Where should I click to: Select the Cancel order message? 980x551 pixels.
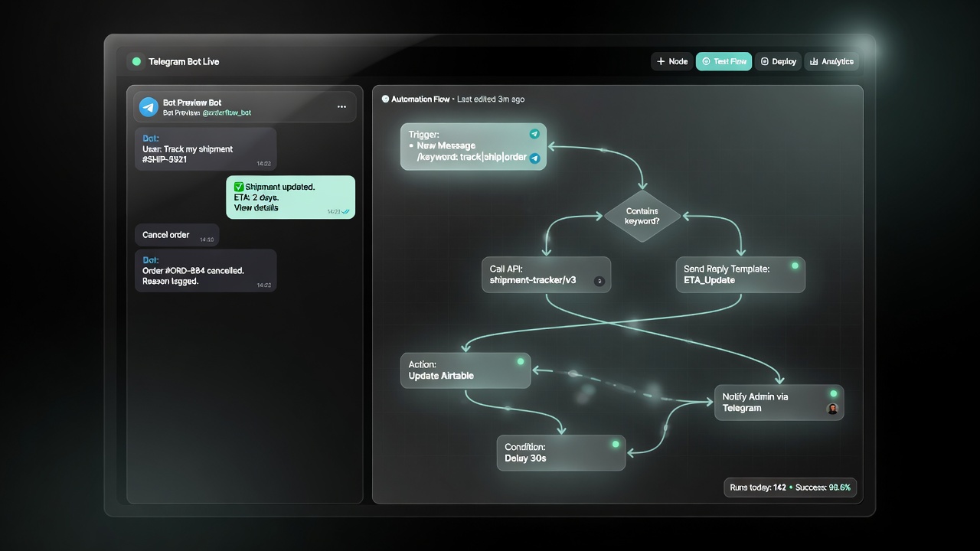tap(177, 235)
